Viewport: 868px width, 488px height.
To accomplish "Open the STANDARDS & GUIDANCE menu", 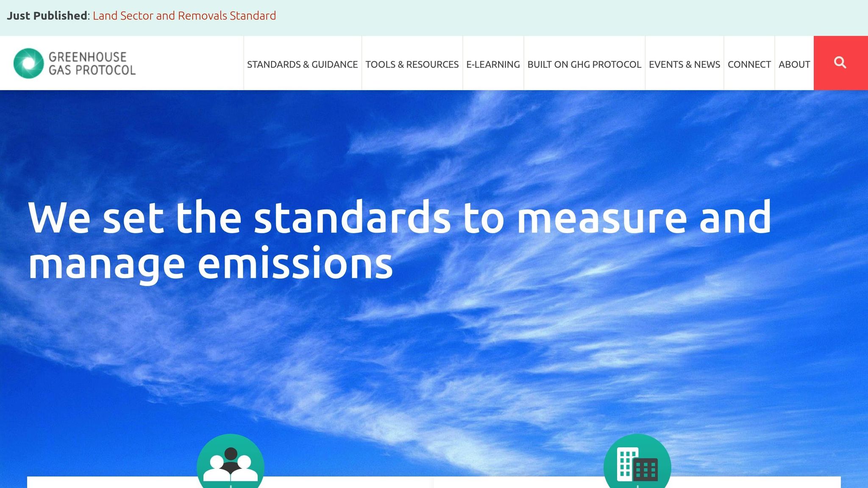I will click(x=302, y=64).
